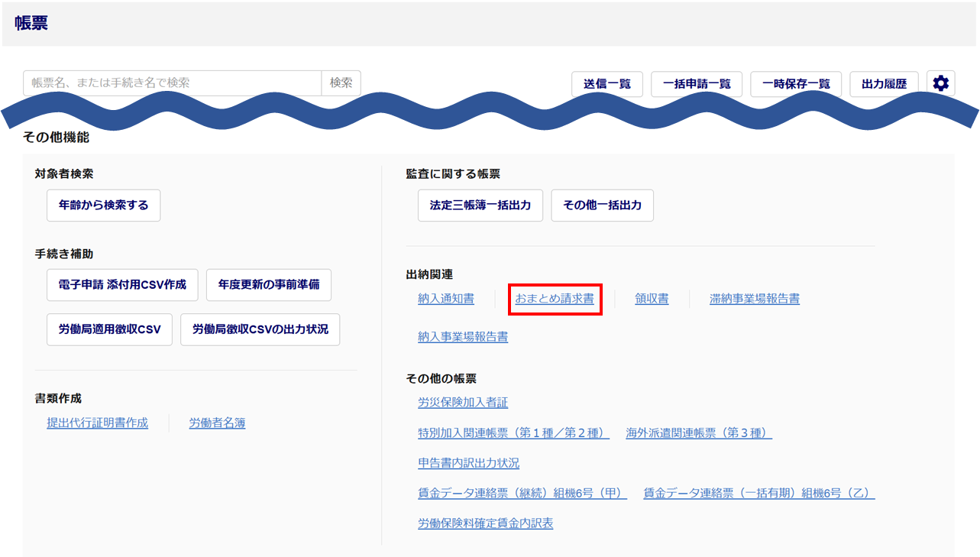Focus the 帳票名 search input field
Screen dimensions: 980x557
[172, 83]
